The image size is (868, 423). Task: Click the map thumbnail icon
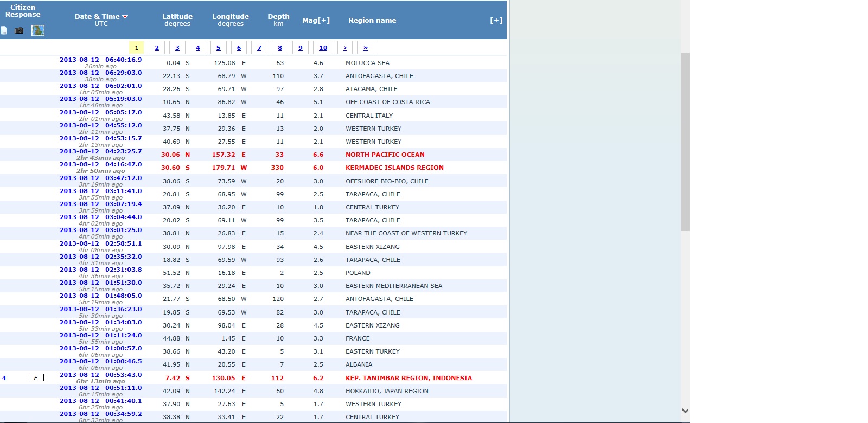tap(38, 30)
